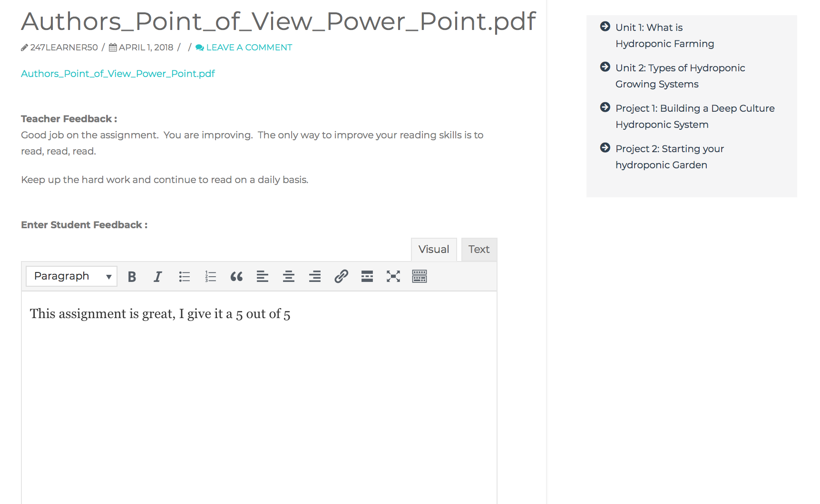The image size is (820, 504).
Task: Align text center
Action: [x=289, y=277]
